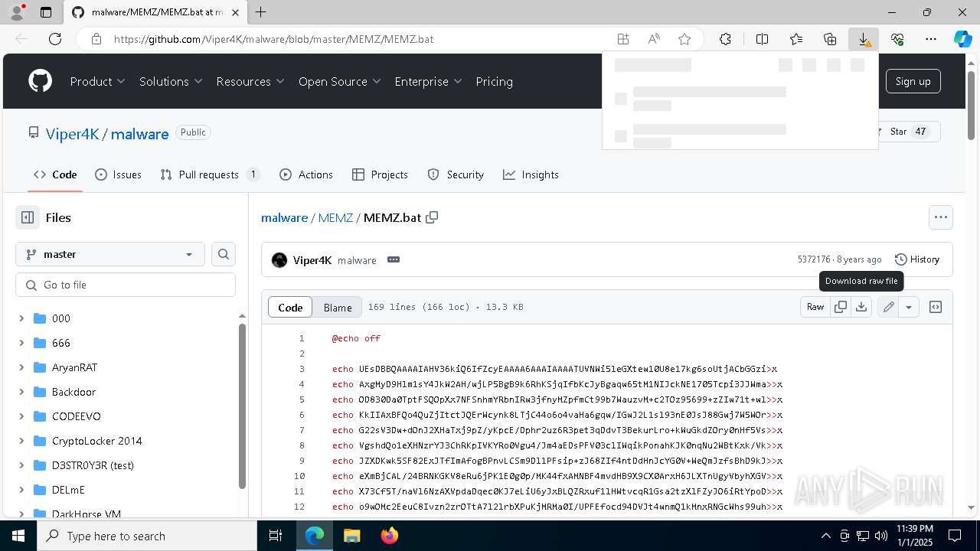Open the Projects tab
980x551 pixels.
[380, 174]
